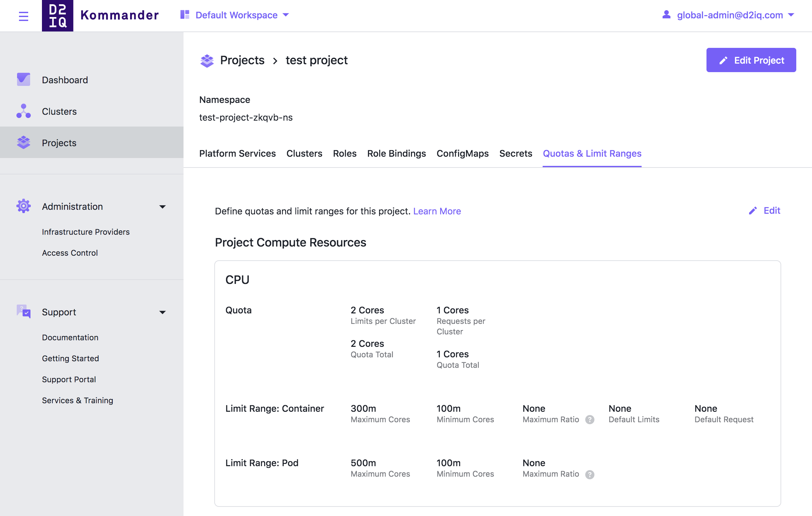The height and width of the screenshot is (516, 812).
Task: Open the Getting Started link
Action: pyautogui.click(x=70, y=358)
